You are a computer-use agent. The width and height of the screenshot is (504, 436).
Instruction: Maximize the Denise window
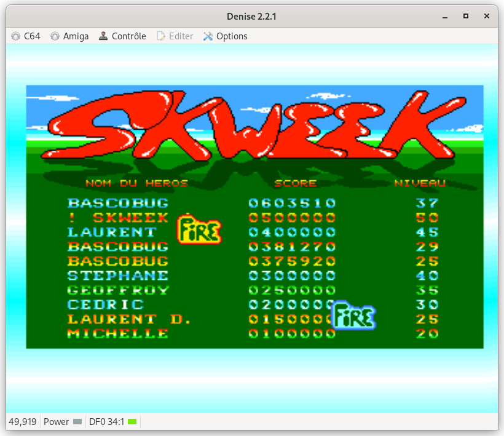(x=466, y=17)
